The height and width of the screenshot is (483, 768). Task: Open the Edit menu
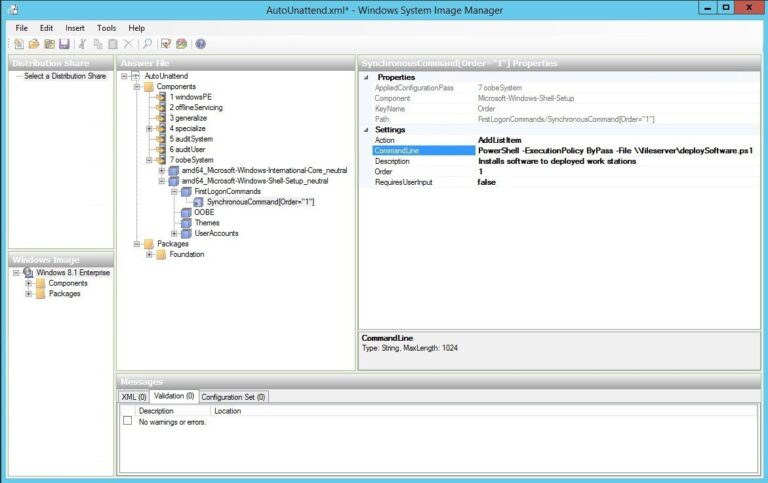point(47,28)
